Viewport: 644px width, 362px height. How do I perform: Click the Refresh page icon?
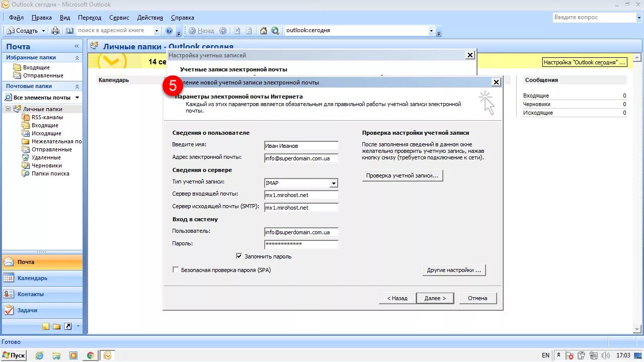pyautogui.click(x=249, y=31)
